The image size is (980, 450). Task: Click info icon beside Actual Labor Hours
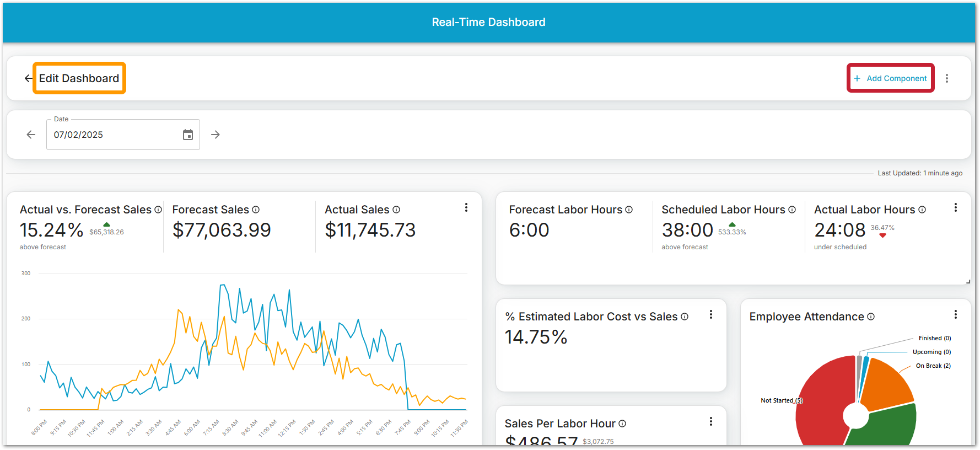[x=922, y=210]
